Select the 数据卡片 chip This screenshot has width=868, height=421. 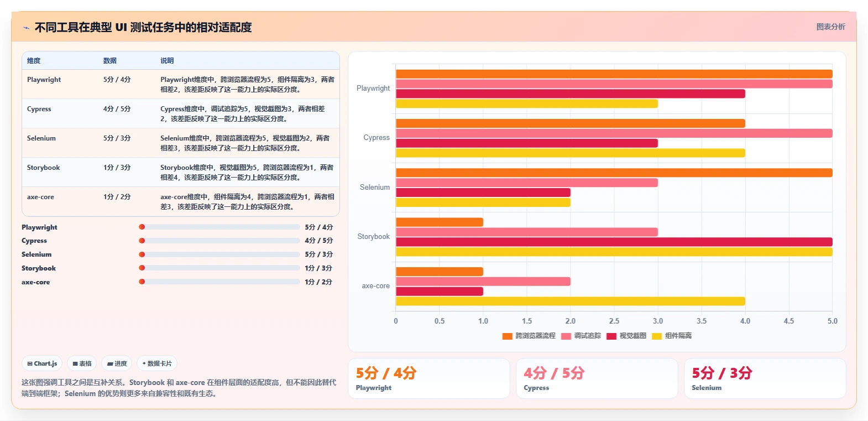tap(157, 363)
